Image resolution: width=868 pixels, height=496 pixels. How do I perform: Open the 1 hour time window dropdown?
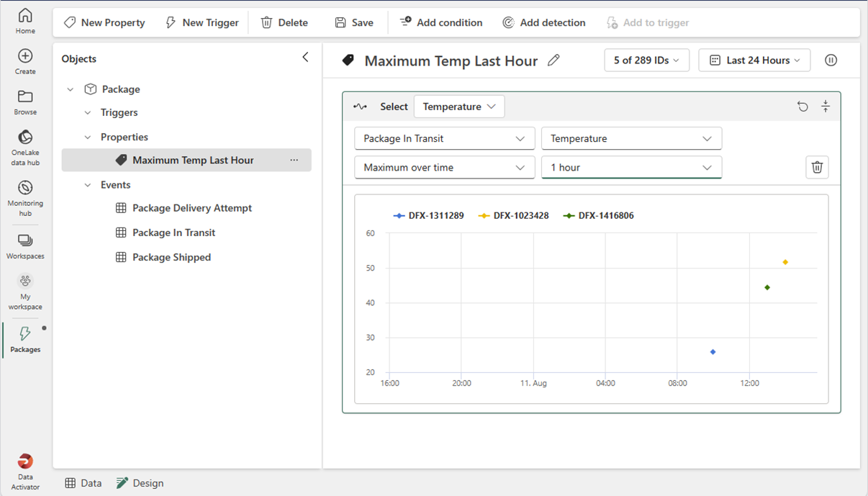(x=631, y=167)
